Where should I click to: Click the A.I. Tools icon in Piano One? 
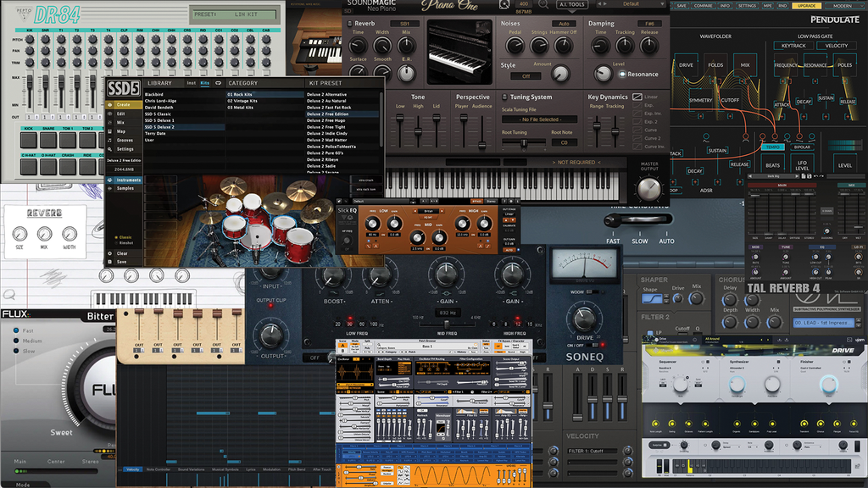(571, 5)
